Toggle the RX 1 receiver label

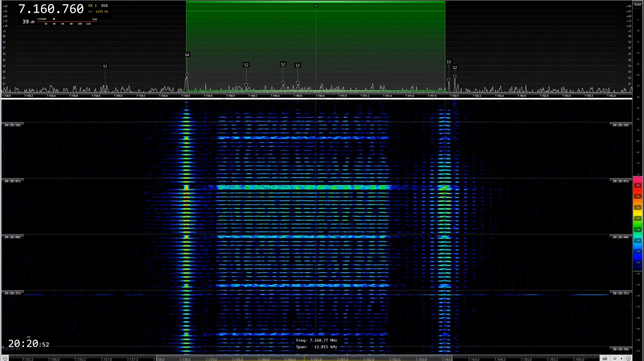pyautogui.click(x=92, y=6)
